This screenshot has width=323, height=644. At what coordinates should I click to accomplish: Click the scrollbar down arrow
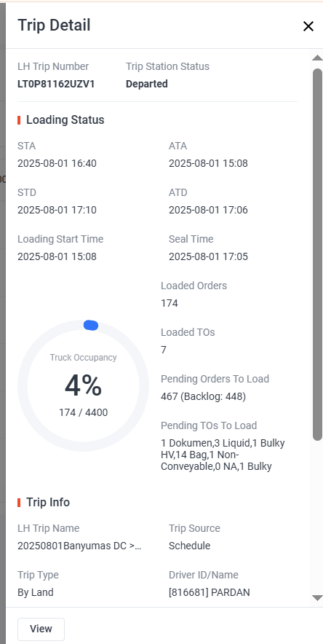point(317,598)
